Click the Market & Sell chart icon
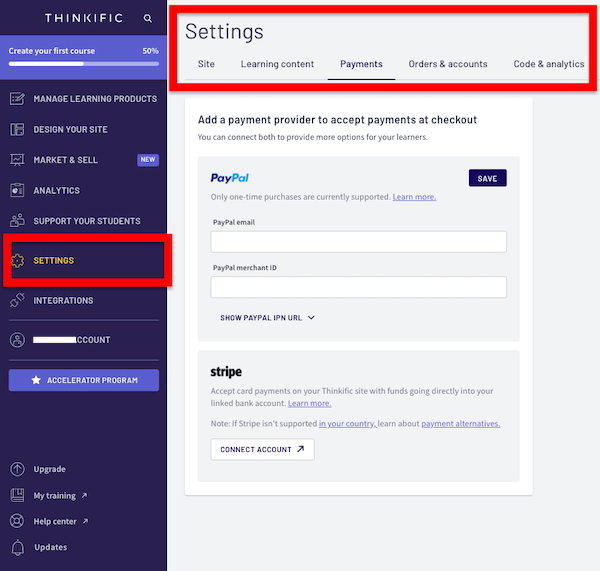 coord(17,160)
